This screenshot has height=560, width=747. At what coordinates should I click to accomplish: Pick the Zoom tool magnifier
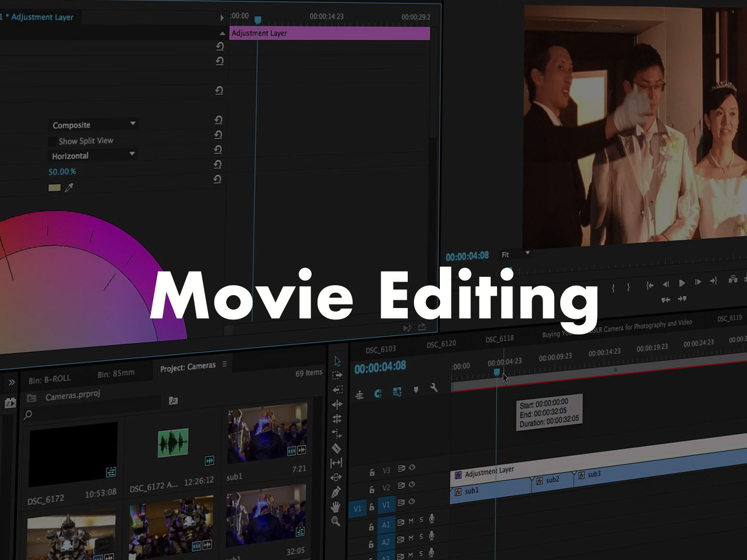coord(336,521)
